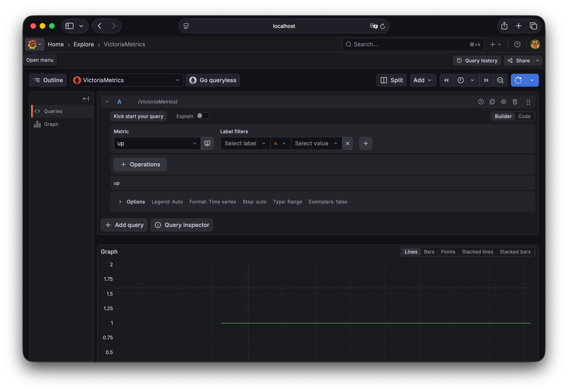Click the run query spinner button
This screenshot has width=568, height=392.
[x=518, y=80]
